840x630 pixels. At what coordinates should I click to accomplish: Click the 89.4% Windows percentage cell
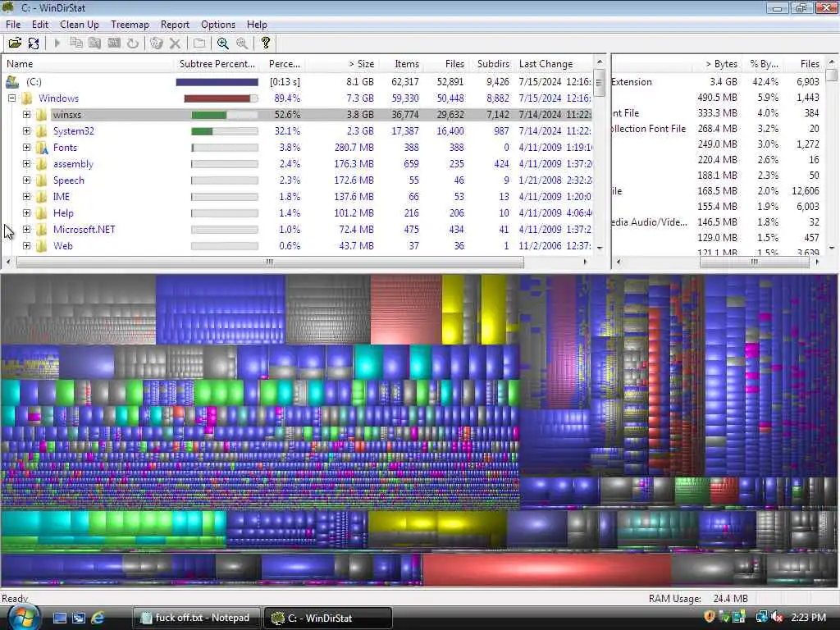coord(286,98)
